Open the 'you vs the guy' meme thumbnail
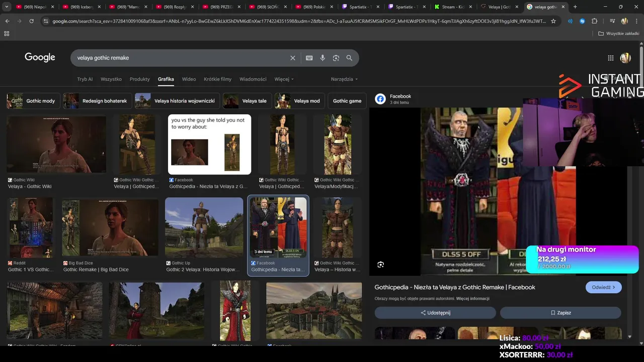This screenshot has width=644, height=362. (209, 144)
